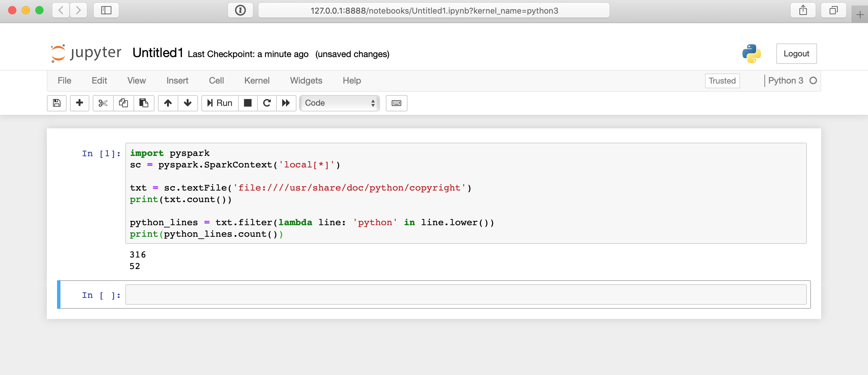This screenshot has width=868, height=375.
Task: Click the Logout button
Action: pos(796,53)
